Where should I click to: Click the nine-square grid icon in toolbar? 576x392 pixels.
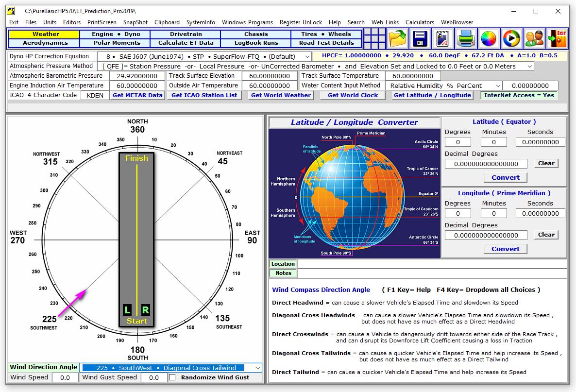(x=374, y=38)
